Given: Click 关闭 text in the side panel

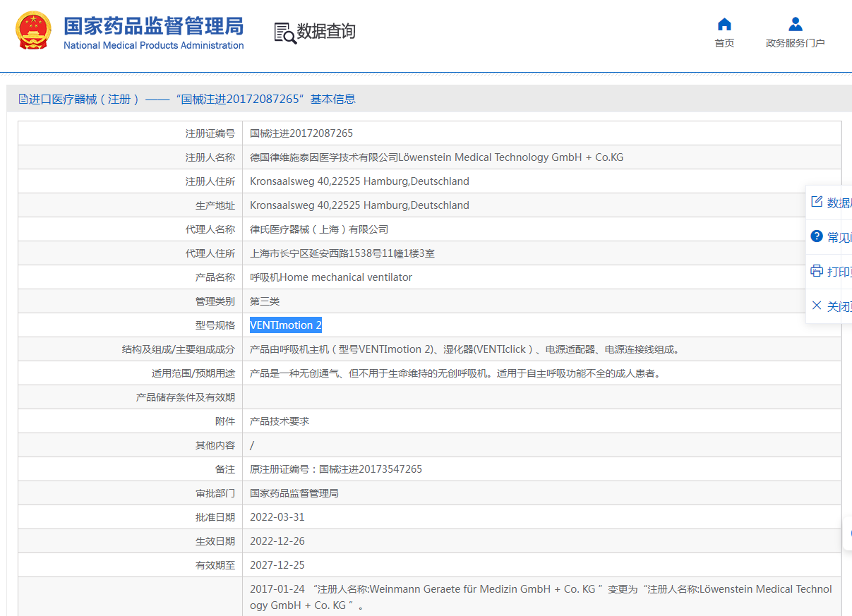Looking at the screenshot, I should pos(839,306).
